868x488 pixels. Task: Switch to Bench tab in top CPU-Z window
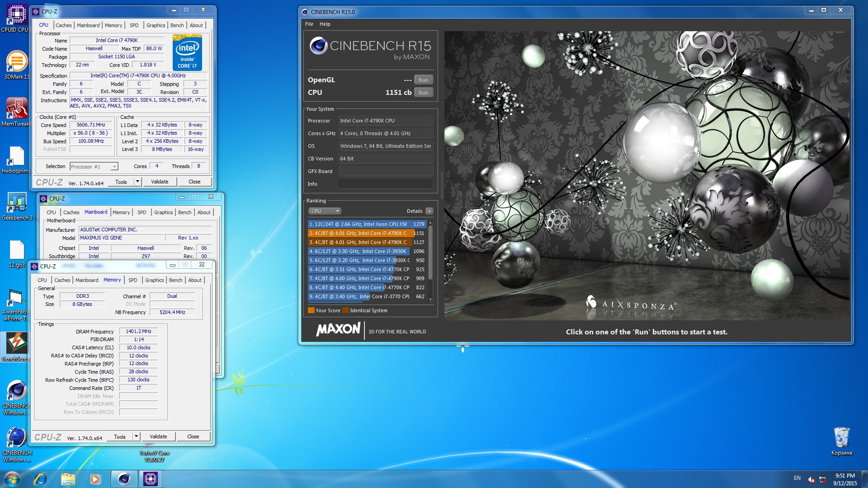pyautogui.click(x=177, y=25)
